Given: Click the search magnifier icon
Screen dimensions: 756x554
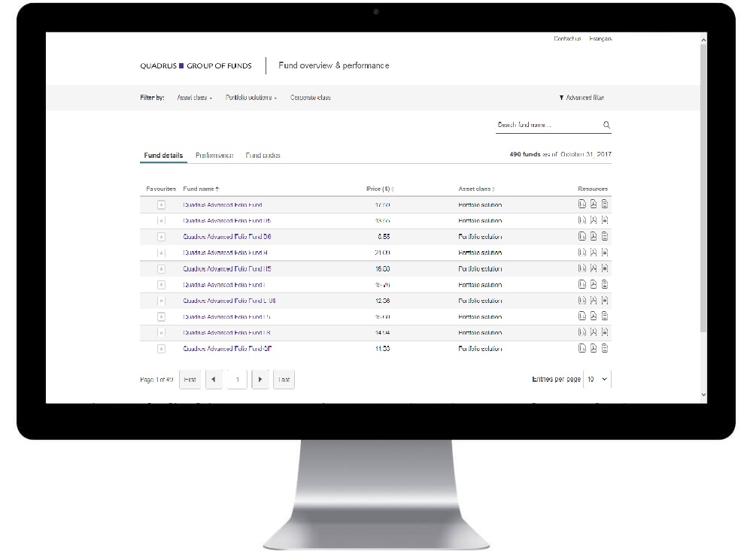Looking at the screenshot, I should tap(606, 126).
